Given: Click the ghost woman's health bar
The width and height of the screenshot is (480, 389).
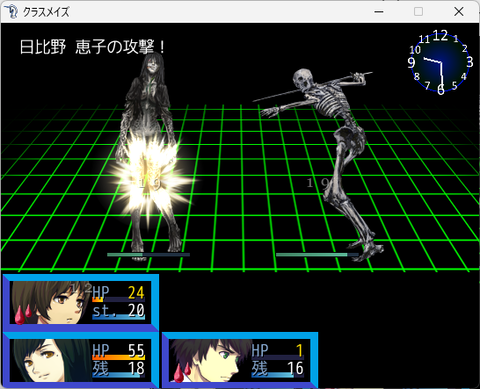Looking at the screenshot, I should pyautogui.click(x=148, y=255).
